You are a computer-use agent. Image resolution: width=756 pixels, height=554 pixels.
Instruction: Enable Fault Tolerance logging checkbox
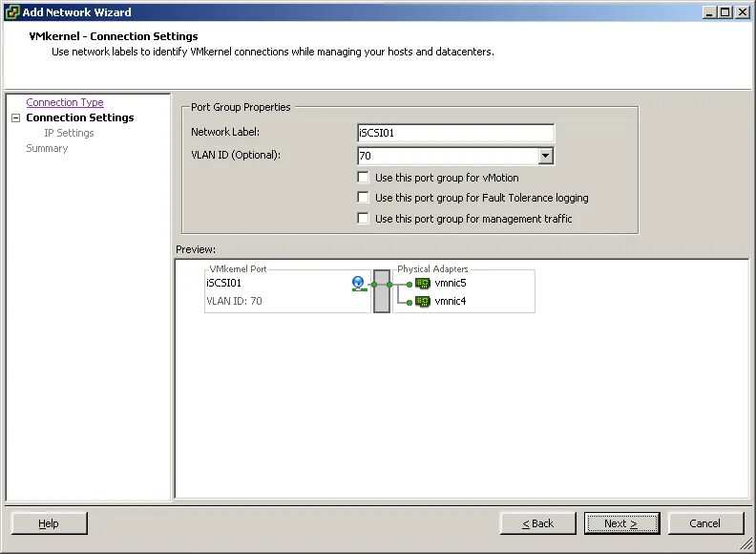[363, 198]
